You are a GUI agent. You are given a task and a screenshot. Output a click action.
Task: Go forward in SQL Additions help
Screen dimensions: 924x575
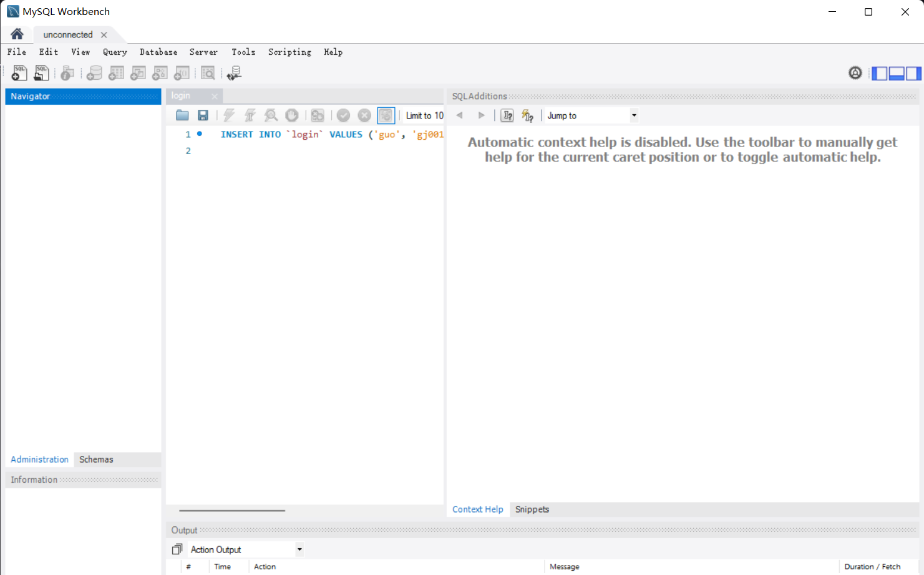pos(481,115)
